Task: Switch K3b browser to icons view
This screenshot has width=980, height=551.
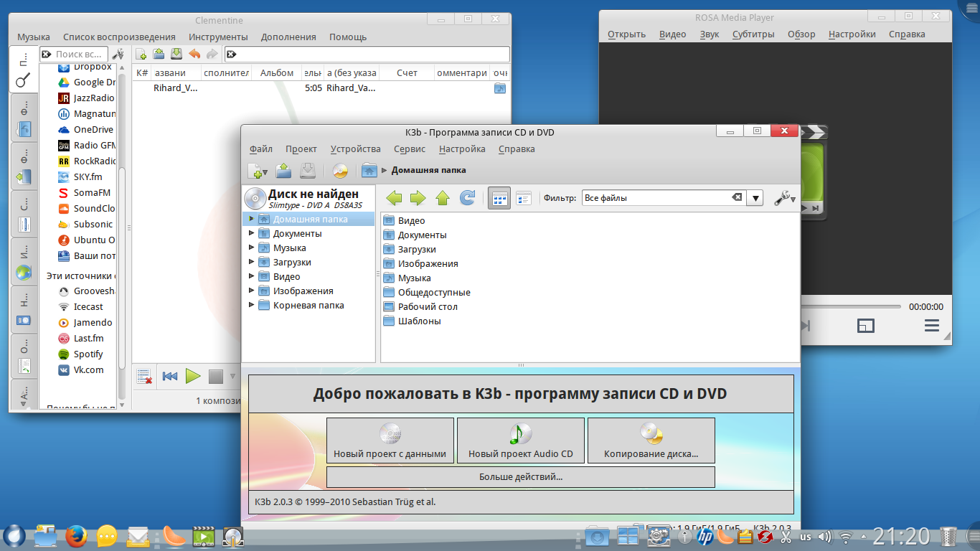Action: pos(499,198)
